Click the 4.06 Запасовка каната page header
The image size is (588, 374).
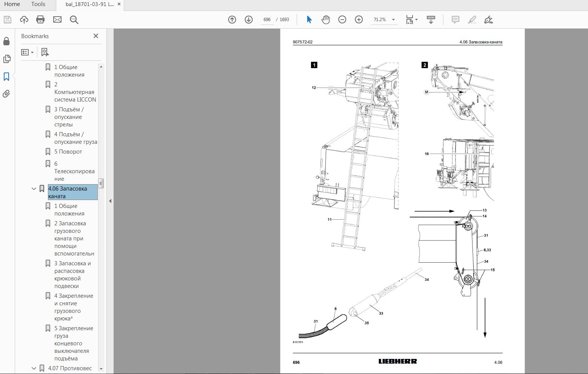click(x=481, y=42)
